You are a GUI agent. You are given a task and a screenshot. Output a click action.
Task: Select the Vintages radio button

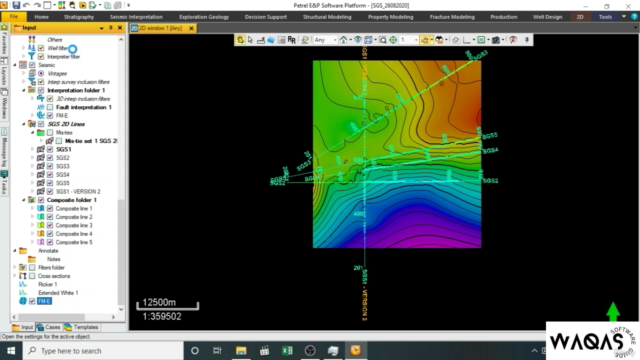point(41,73)
